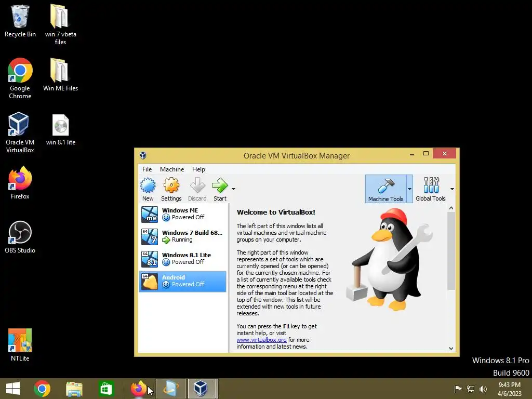Select Windows 7 Build 68... running VM
Viewport: 532px width, 399px height.
pos(182,236)
